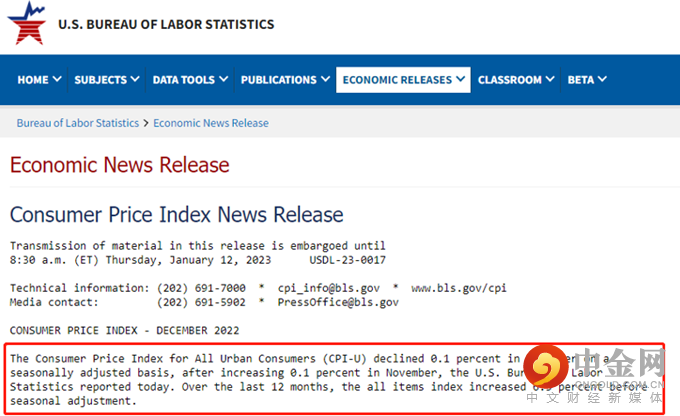Viewport: 680px width, 416px height.
Task: Go to Bureau of Labor Statistics breadcrumb
Action: pyautogui.click(x=78, y=123)
